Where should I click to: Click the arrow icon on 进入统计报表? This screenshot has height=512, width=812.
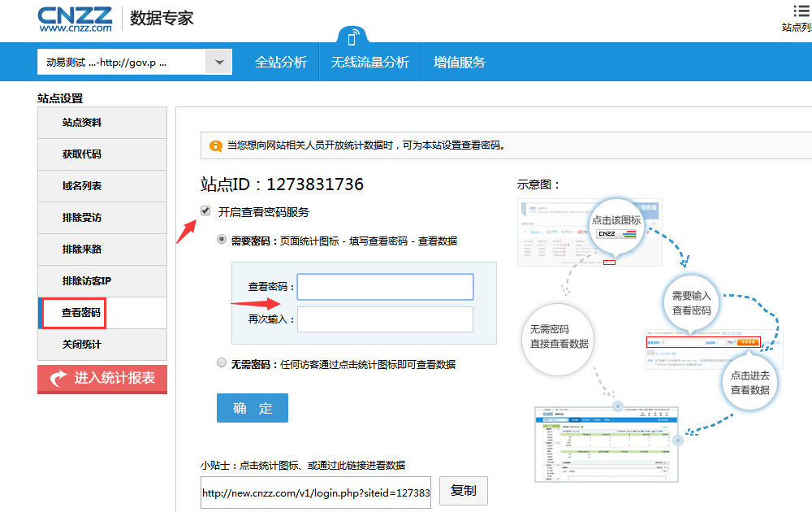tap(58, 379)
